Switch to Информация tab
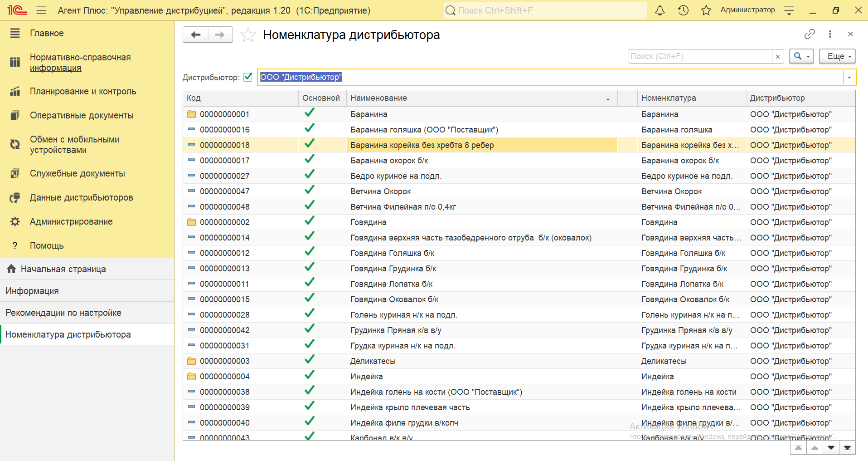868x461 pixels. [87, 291]
